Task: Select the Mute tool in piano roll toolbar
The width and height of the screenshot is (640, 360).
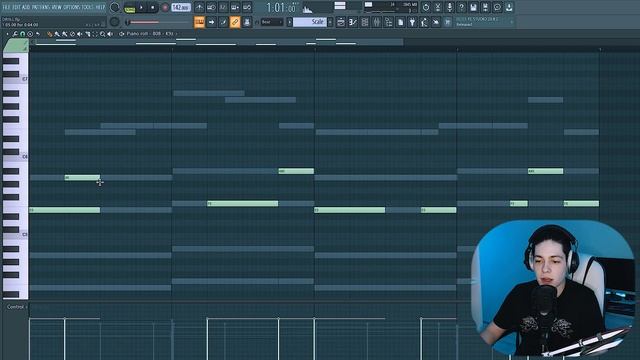Action: [x=80, y=34]
